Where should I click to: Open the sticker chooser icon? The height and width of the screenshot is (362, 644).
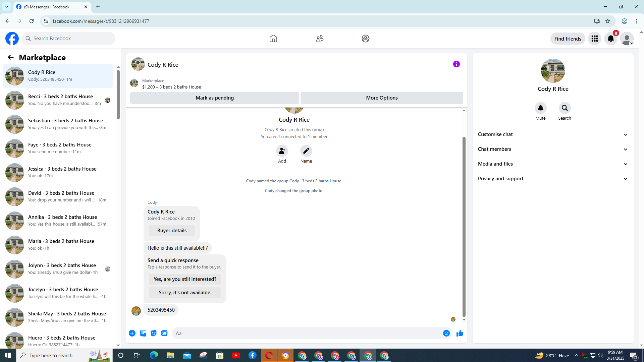(154, 333)
